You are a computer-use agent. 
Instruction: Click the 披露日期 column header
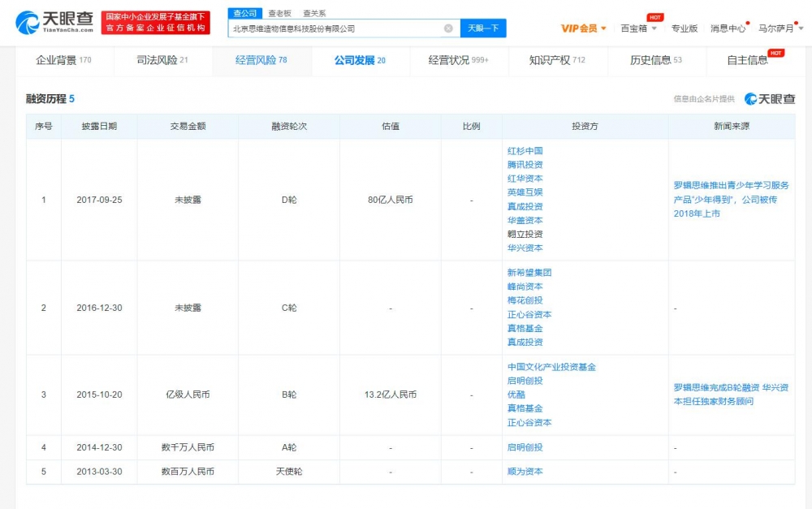(99, 127)
